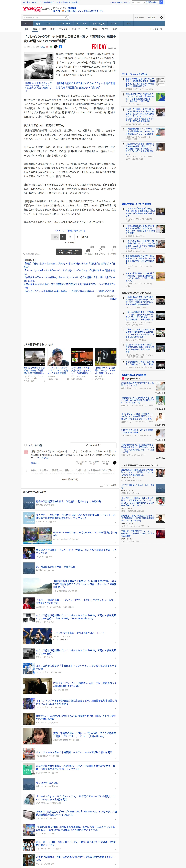Select the 速報 navigation tab
Image resolution: width=186 pixels, height=868 pixels.
coord(38,24)
